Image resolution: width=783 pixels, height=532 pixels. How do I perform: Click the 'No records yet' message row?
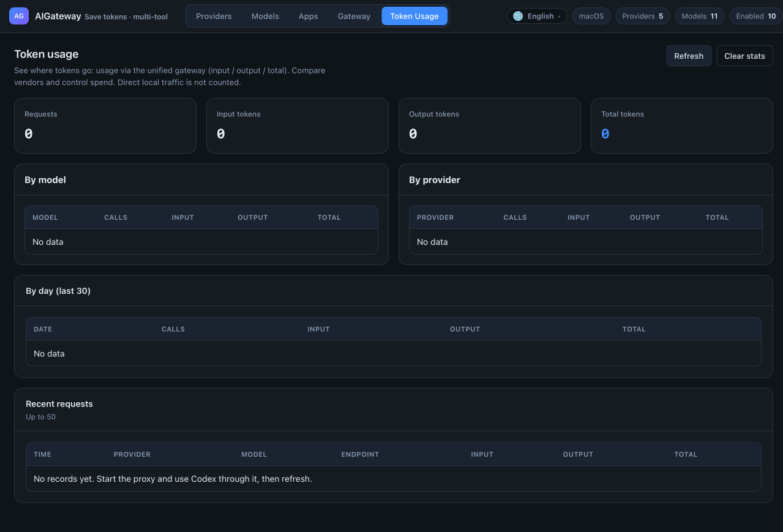tap(394, 479)
